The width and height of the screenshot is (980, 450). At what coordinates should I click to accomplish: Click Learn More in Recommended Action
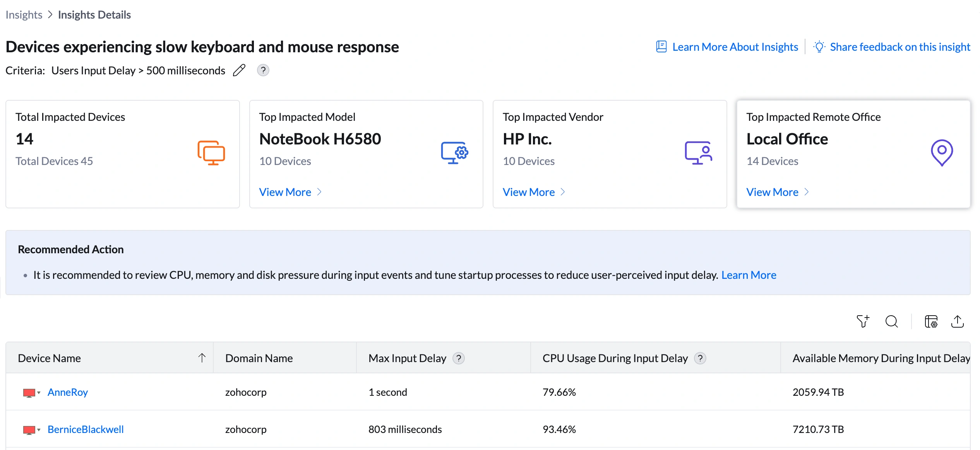click(x=749, y=275)
